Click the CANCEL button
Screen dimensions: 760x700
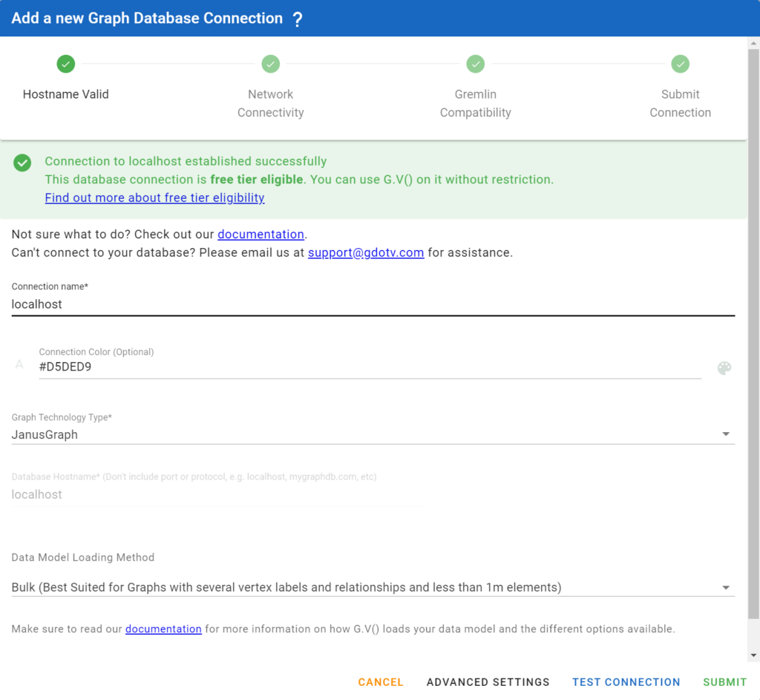[x=380, y=681]
